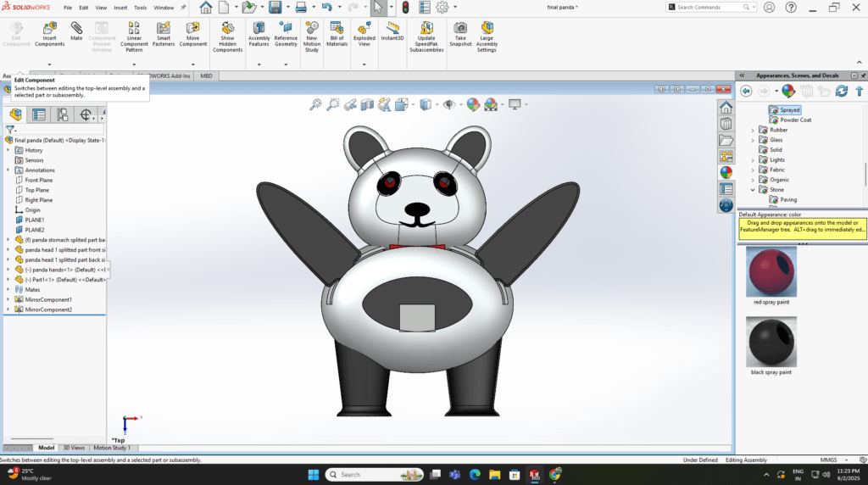This screenshot has height=485, width=868.
Task: Expand the Rubber appearances folder
Action: 754,130
